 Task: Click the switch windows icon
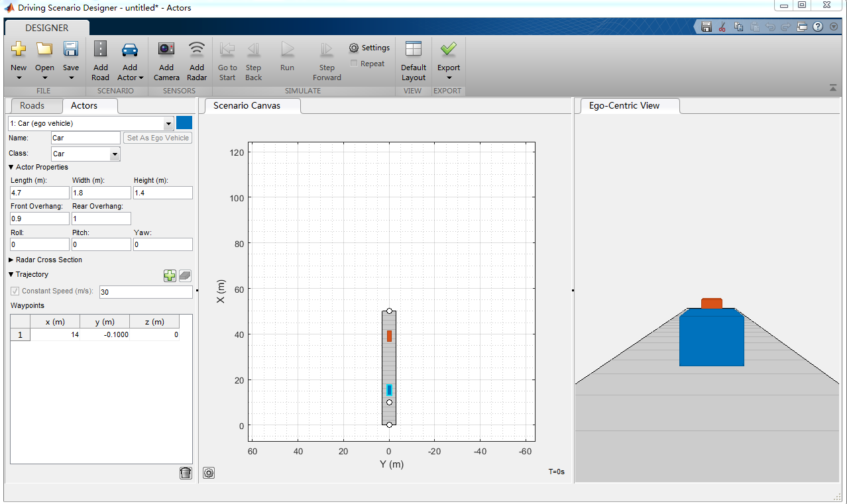tap(802, 26)
